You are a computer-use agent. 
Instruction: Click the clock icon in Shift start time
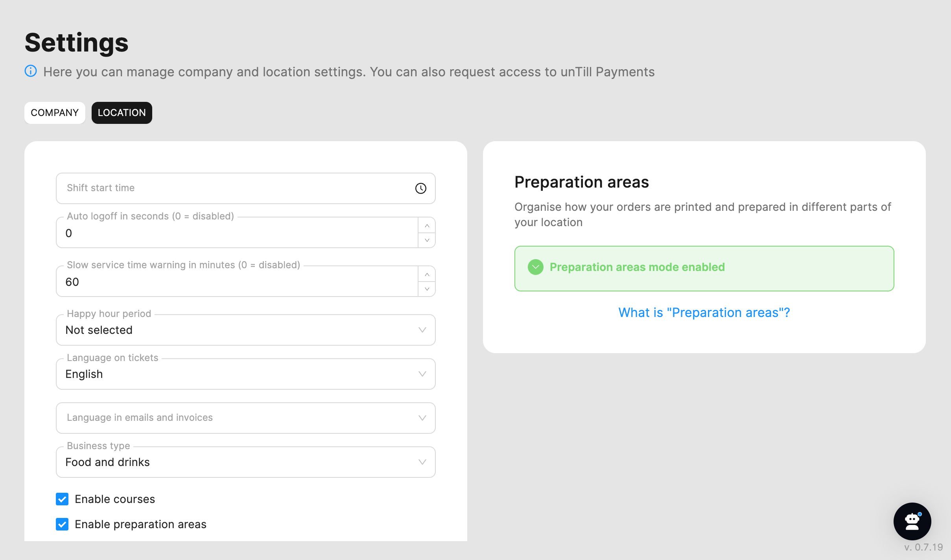point(420,188)
